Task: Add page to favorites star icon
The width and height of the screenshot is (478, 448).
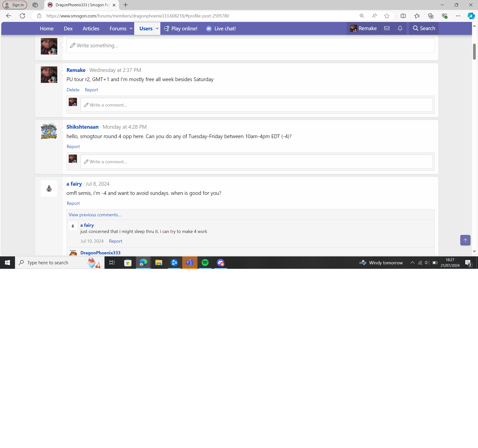Action: pyautogui.click(x=387, y=16)
